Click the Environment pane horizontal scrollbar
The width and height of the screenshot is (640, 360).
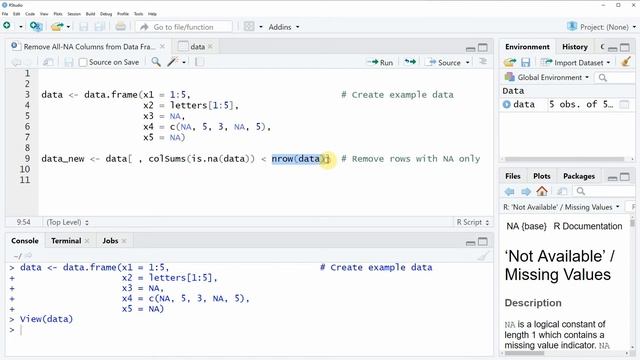564,159
